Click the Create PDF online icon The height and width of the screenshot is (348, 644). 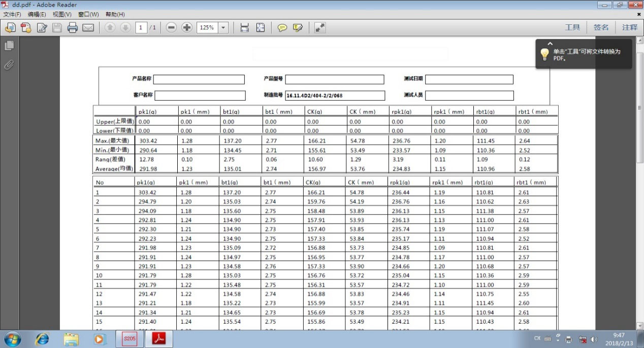[26, 27]
